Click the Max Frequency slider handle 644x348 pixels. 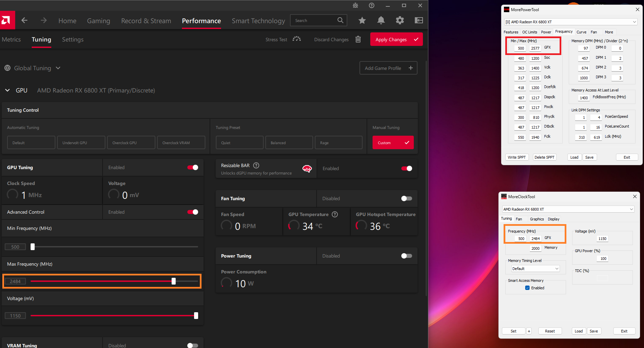173,281
